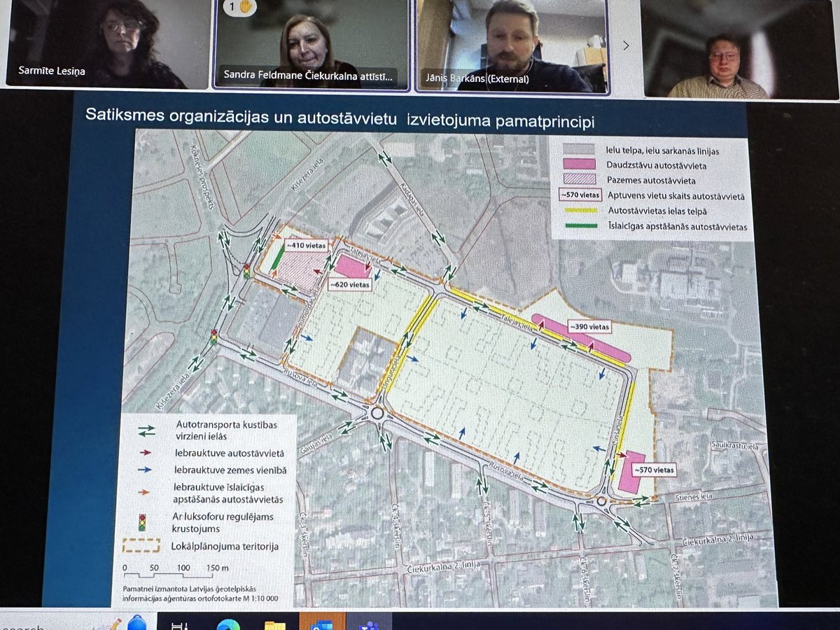Open Outlook from the taskbar

click(x=322, y=623)
